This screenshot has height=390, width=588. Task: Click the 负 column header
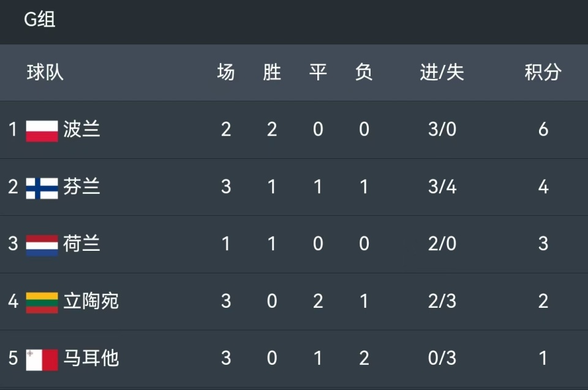(364, 72)
